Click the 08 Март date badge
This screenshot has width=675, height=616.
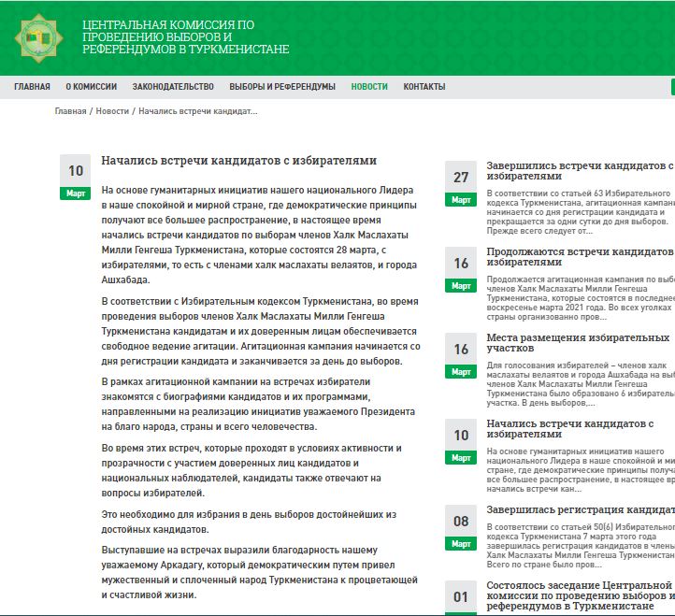coord(461,528)
